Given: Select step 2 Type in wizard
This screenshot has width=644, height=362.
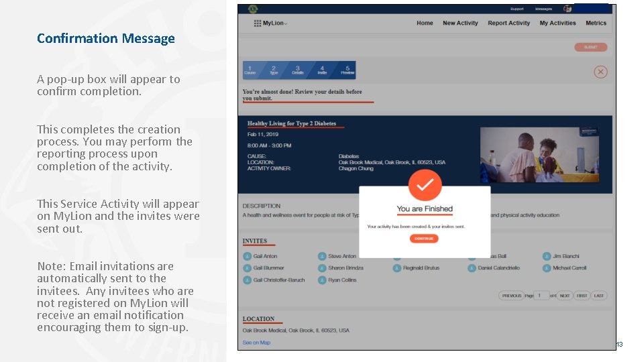Looking at the screenshot, I should [274, 70].
